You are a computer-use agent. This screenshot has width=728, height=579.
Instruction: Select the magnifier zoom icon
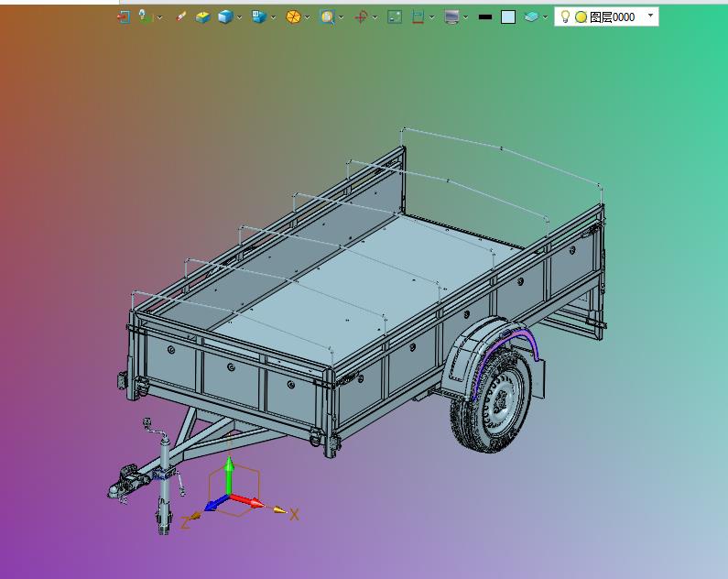327,17
